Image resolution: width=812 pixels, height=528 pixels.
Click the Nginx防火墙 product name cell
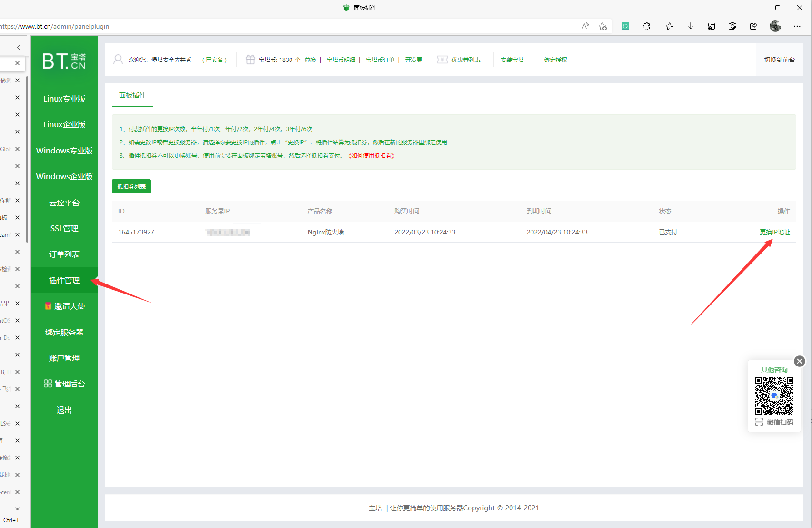(x=326, y=232)
